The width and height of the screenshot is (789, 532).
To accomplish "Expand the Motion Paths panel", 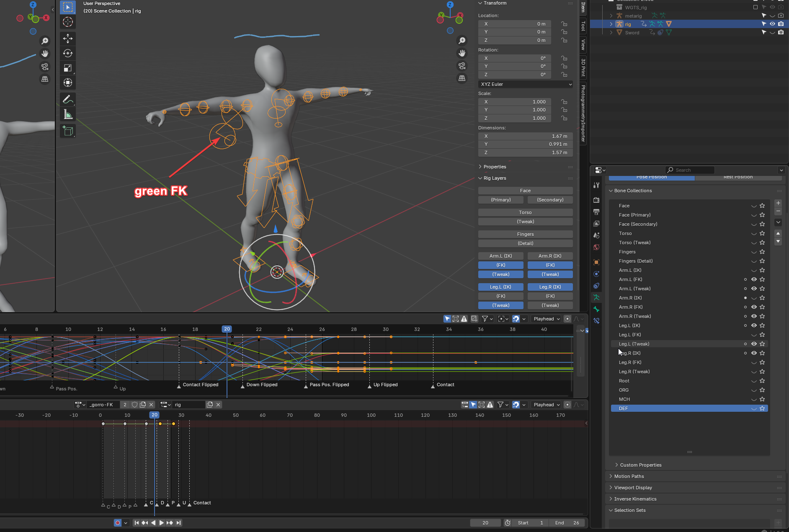I will (629, 476).
